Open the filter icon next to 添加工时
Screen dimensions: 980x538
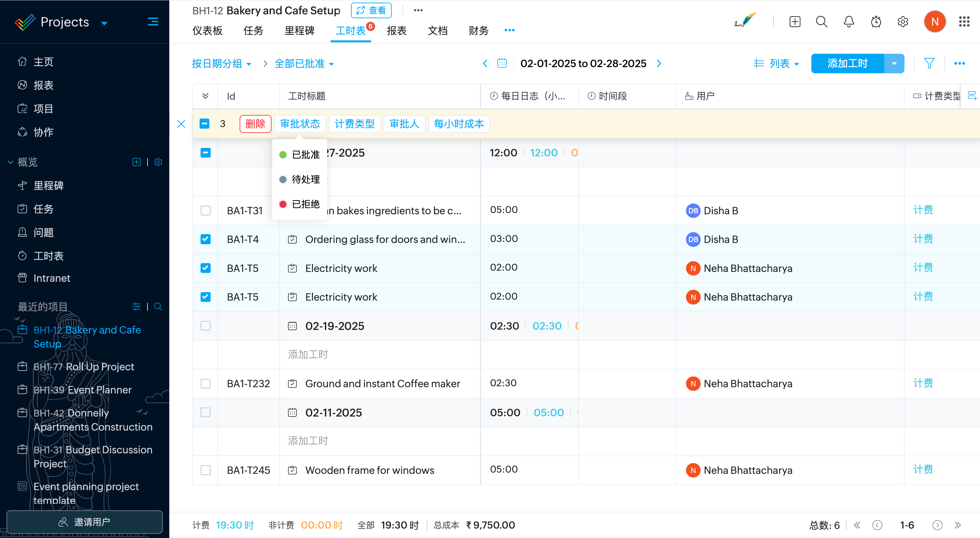pyautogui.click(x=929, y=63)
